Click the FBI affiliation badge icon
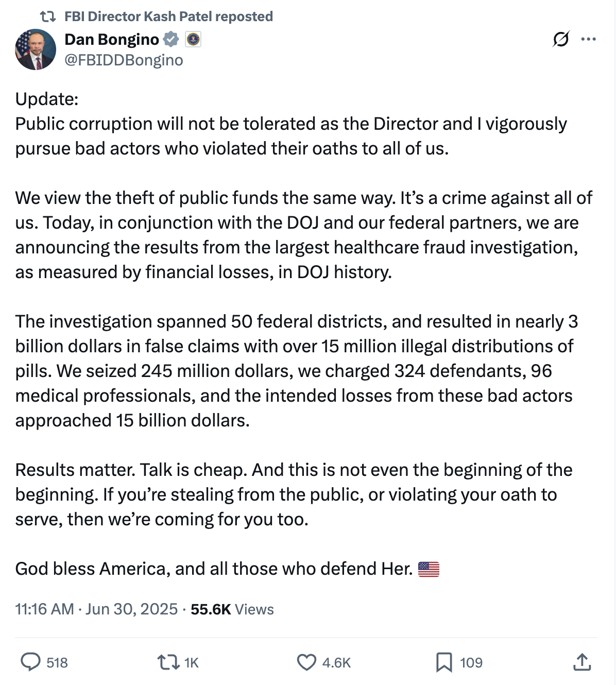Screen dimensions: 616x685 click(193, 39)
